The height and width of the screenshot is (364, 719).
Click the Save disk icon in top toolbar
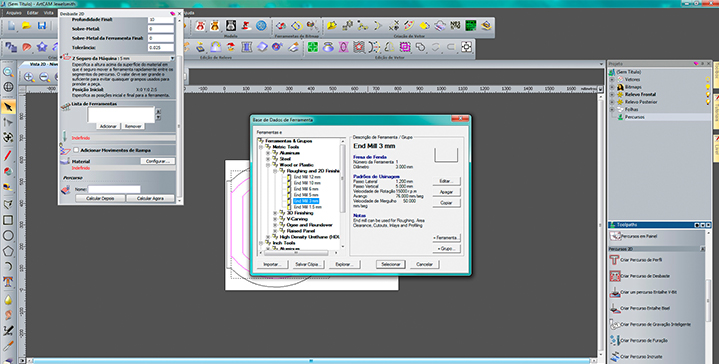point(42,26)
